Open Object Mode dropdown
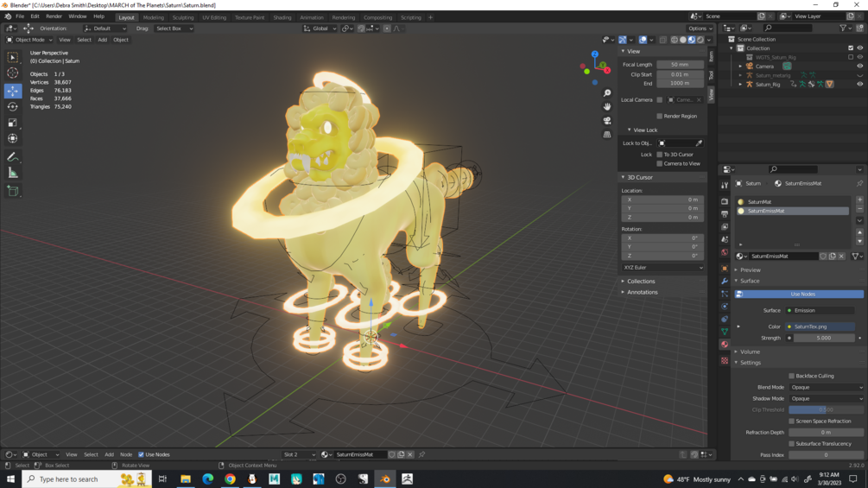Image resolution: width=868 pixels, height=488 pixels. click(30, 40)
